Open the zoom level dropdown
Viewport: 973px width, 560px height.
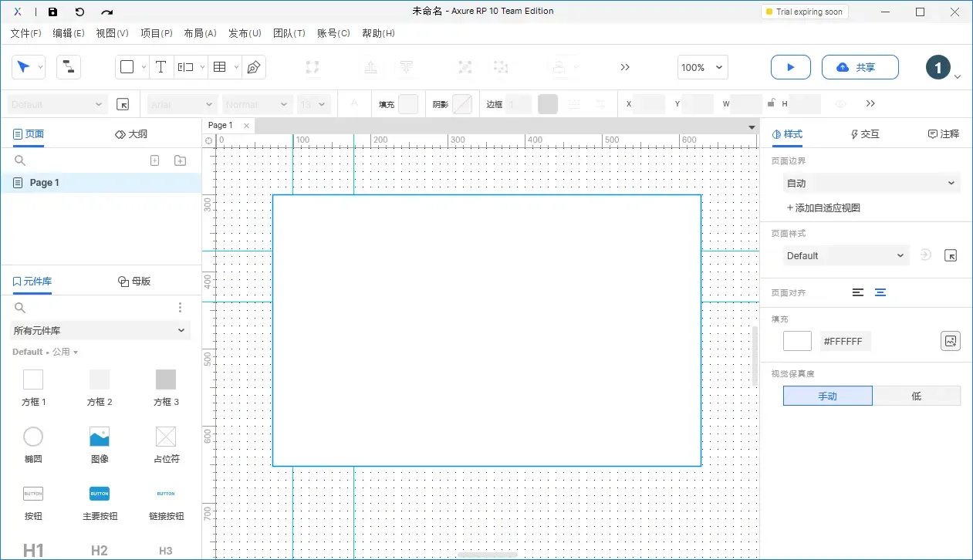tap(701, 67)
